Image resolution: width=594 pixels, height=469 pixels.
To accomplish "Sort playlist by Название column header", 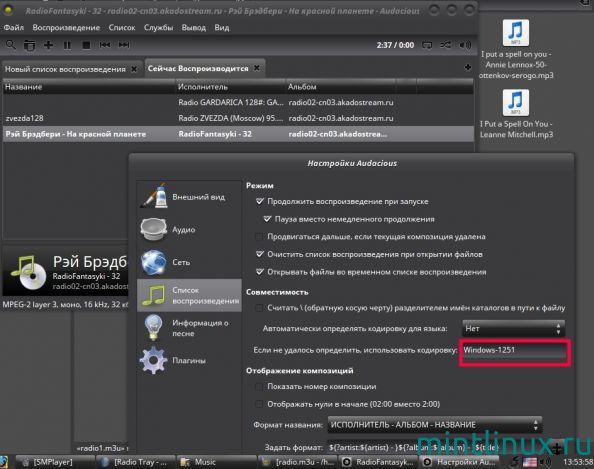I will coord(89,87).
